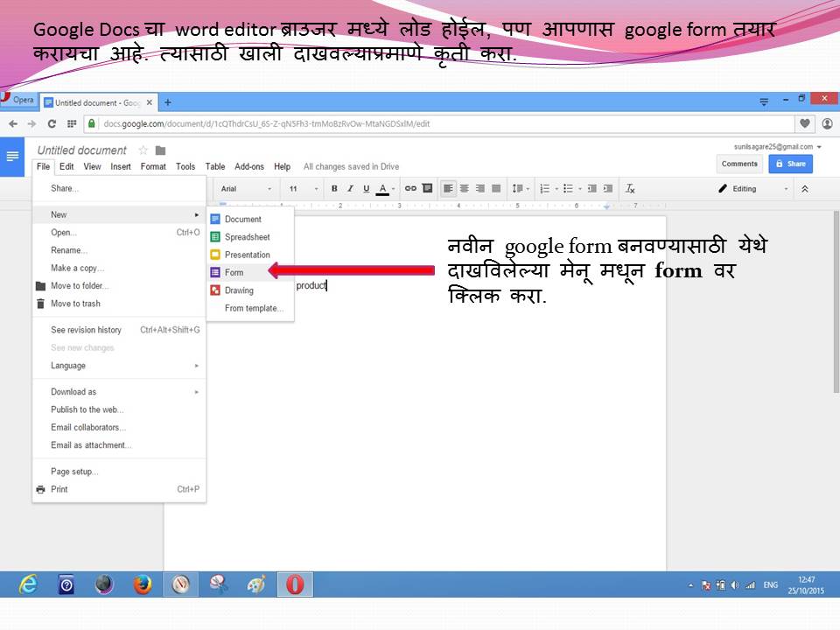
Task: Open the Insert menu
Action: tap(121, 166)
